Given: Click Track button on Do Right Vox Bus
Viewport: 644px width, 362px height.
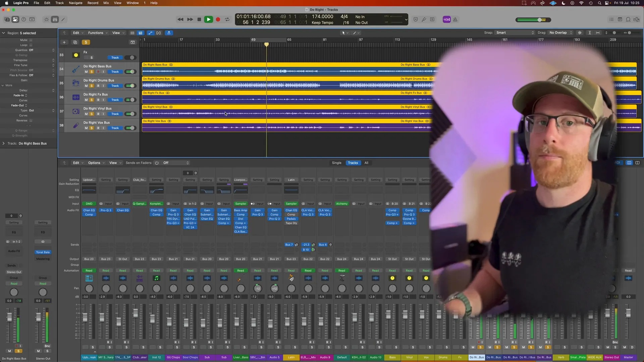Looking at the screenshot, I should [115, 128].
